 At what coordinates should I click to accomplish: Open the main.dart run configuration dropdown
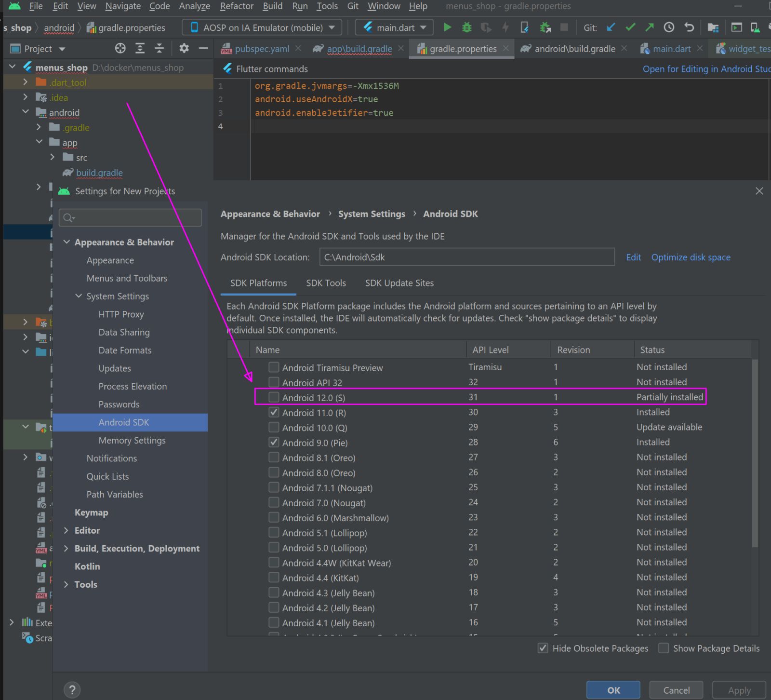coord(394,27)
